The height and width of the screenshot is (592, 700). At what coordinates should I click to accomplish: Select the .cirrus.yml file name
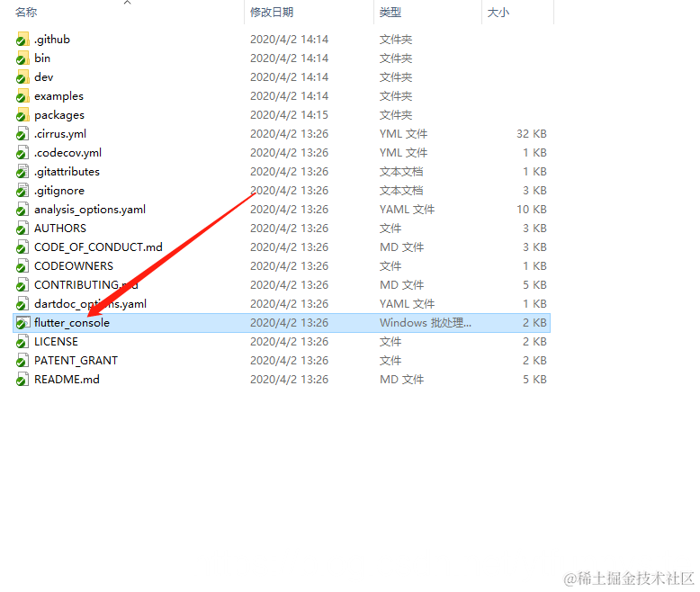pyautogui.click(x=60, y=134)
